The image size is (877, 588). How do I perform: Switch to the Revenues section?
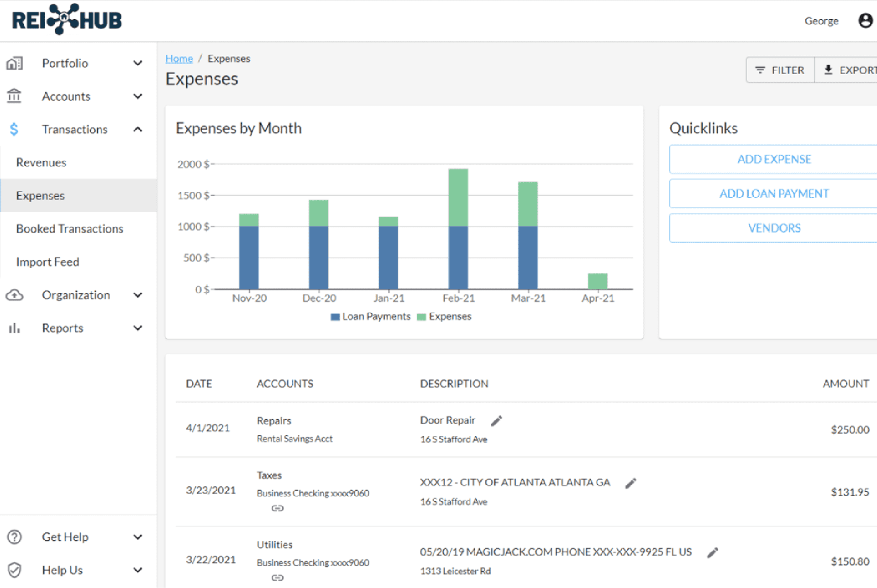pos(41,162)
